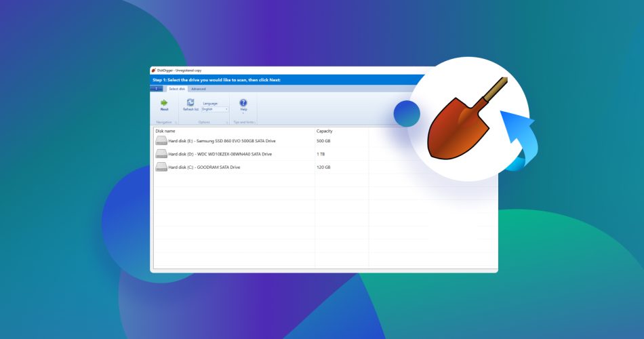Click the green Next arrow icon
Viewport: 644px width, 339px height.
(x=164, y=103)
